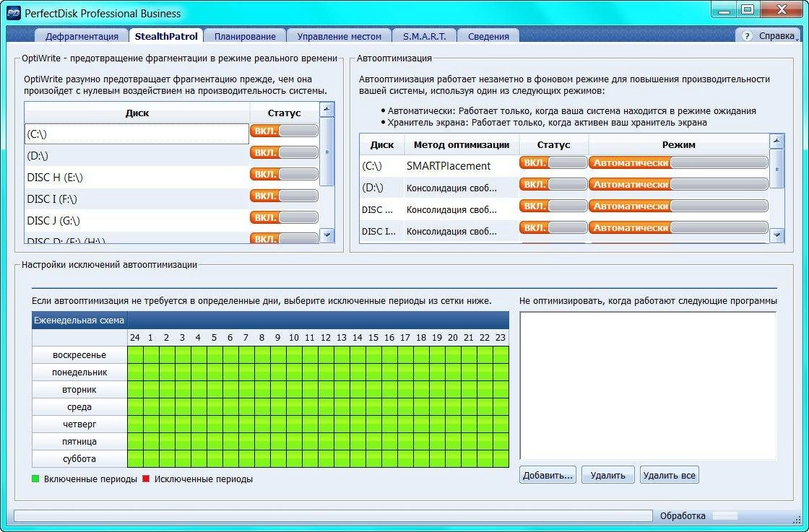Click the Удалить все button

pos(669,475)
